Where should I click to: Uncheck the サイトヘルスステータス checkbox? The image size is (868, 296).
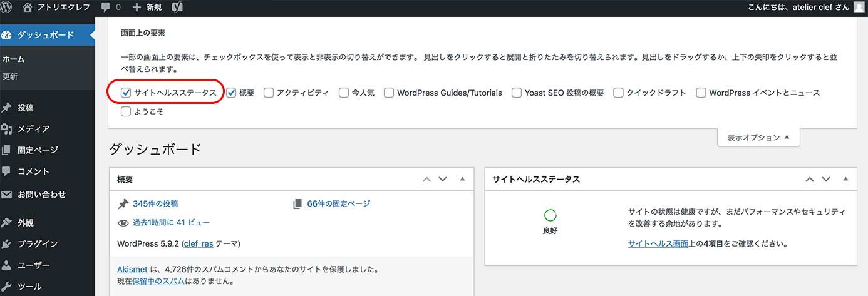[x=126, y=93]
